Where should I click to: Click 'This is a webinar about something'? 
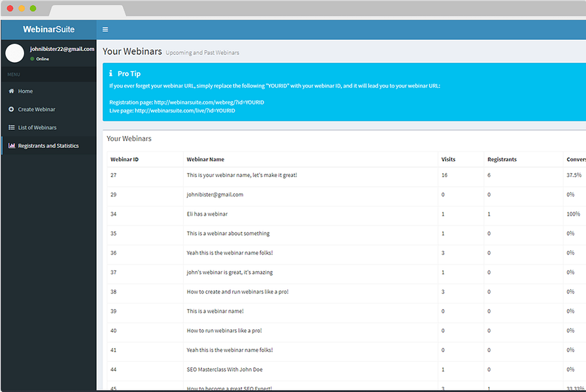(x=228, y=233)
